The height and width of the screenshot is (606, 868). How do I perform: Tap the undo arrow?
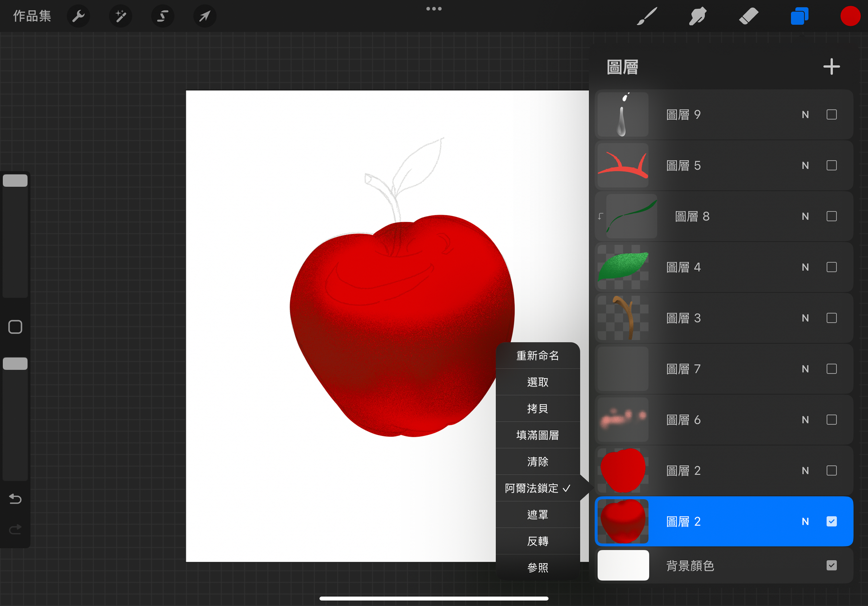[15, 499]
